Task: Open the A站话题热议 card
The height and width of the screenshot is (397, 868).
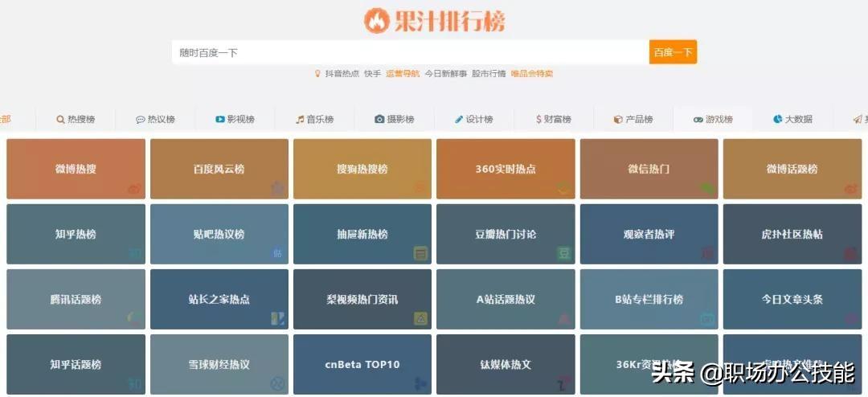Action: click(506, 299)
